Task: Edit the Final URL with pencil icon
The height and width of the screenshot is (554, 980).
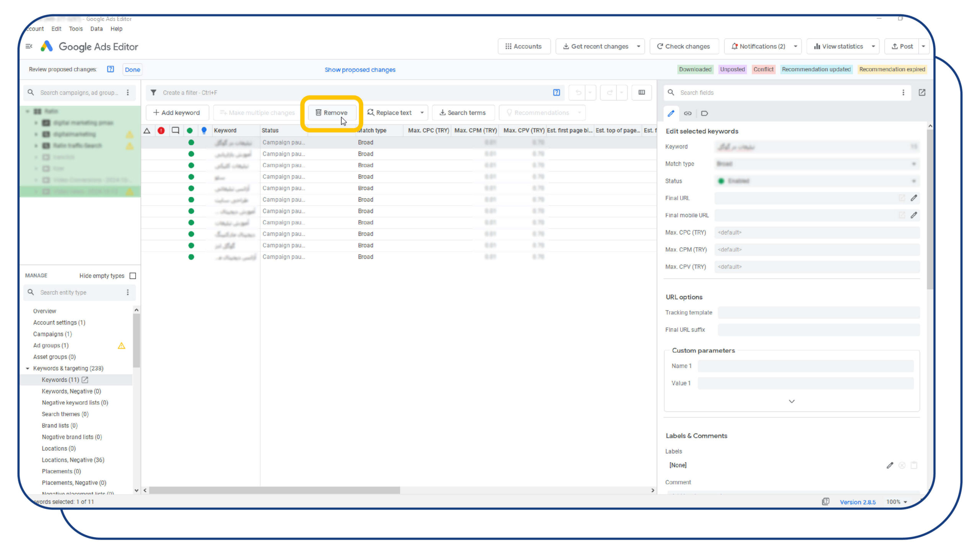Action: 914,198
